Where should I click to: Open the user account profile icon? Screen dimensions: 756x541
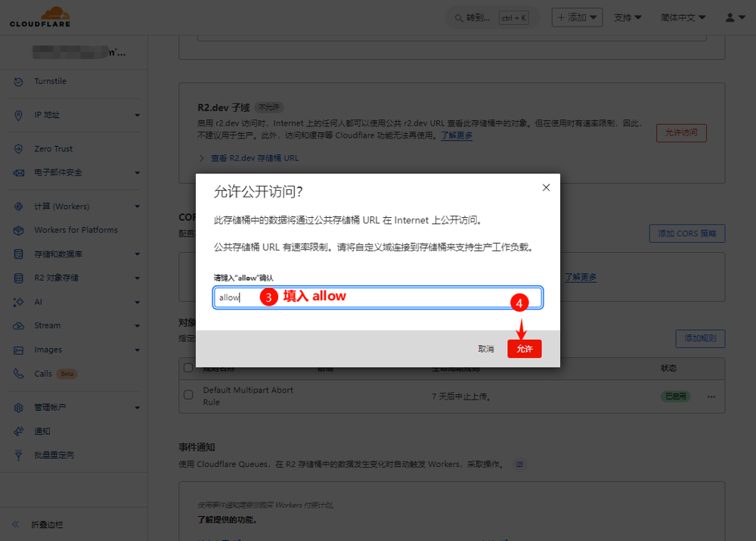coord(730,17)
